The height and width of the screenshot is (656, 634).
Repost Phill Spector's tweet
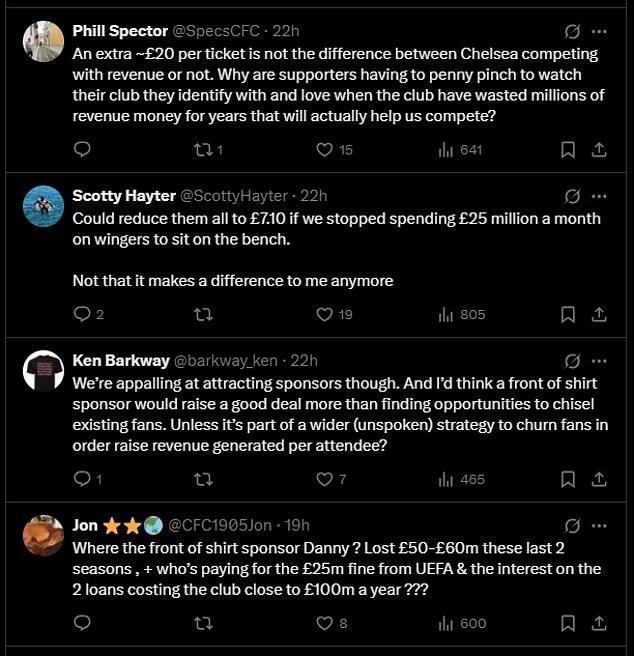click(202, 150)
